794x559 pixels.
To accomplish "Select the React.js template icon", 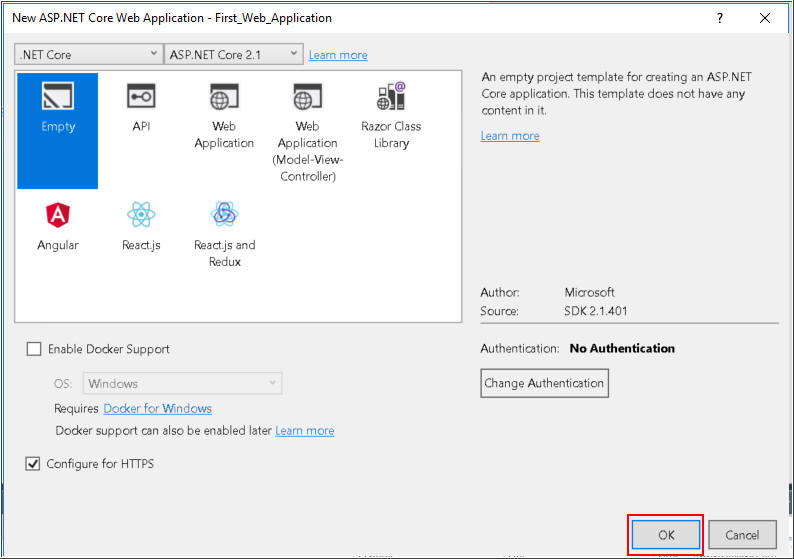I will [x=141, y=215].
